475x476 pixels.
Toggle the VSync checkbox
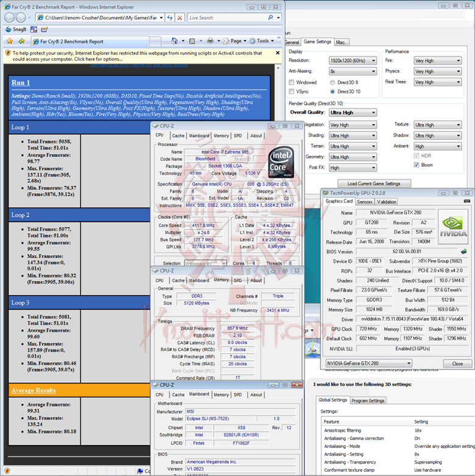pos(292,91)
